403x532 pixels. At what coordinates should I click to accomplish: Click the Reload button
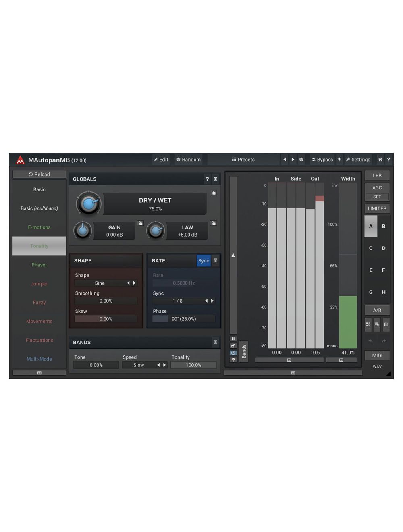click(x=39, y=175)
